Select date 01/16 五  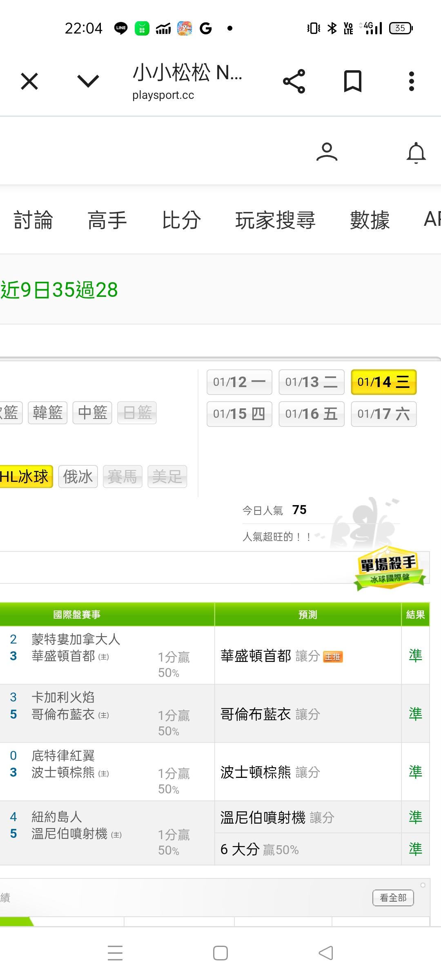(312, 414)
